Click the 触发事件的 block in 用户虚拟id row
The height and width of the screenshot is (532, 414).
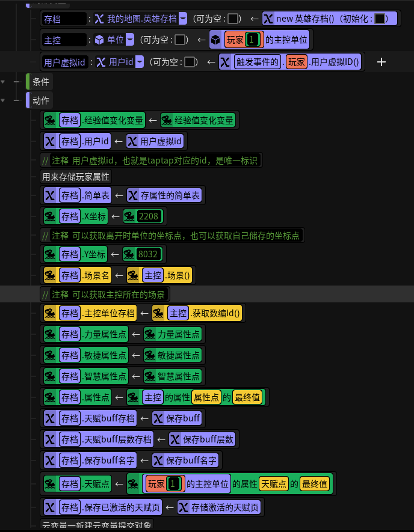click(x=257, y=62)
